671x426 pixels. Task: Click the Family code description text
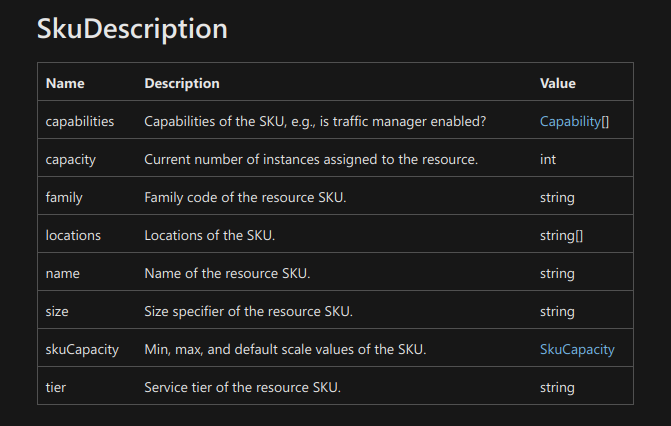[245, 197]
